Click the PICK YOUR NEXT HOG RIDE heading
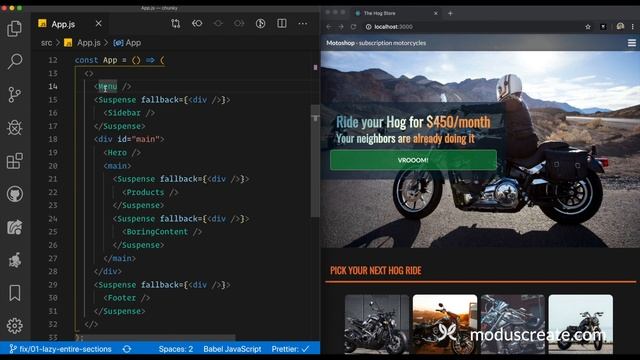Screen dimensions: 640x360 (376, 271)
